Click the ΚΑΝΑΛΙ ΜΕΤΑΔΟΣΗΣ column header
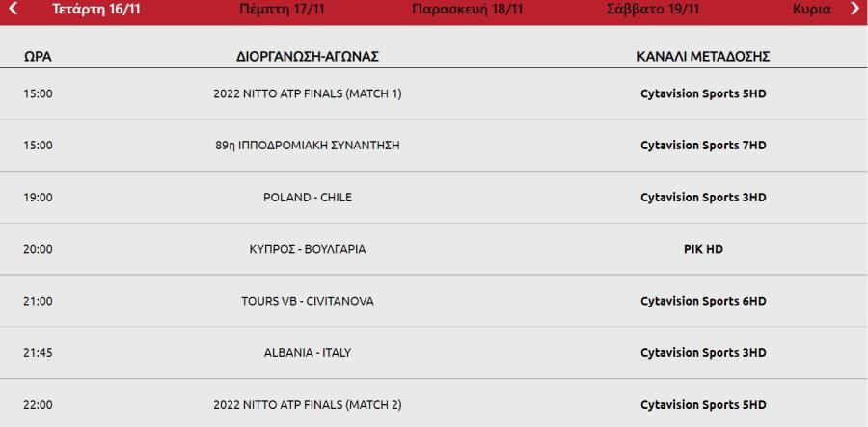Image resolution: width=868 pixels, height=427 pixels. (x=703, y=57)
